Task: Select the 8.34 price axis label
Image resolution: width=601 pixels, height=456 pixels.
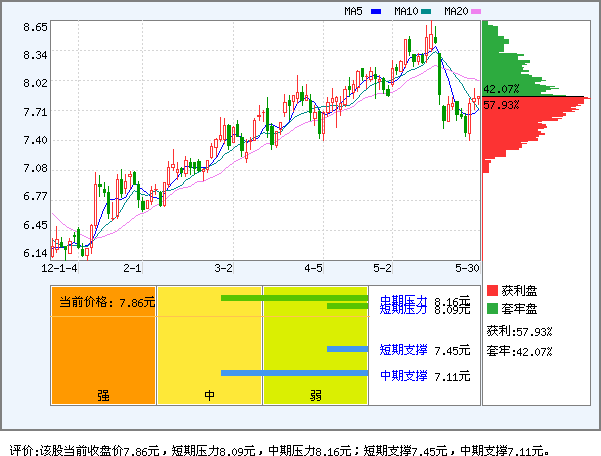Action: coord(35,55)
